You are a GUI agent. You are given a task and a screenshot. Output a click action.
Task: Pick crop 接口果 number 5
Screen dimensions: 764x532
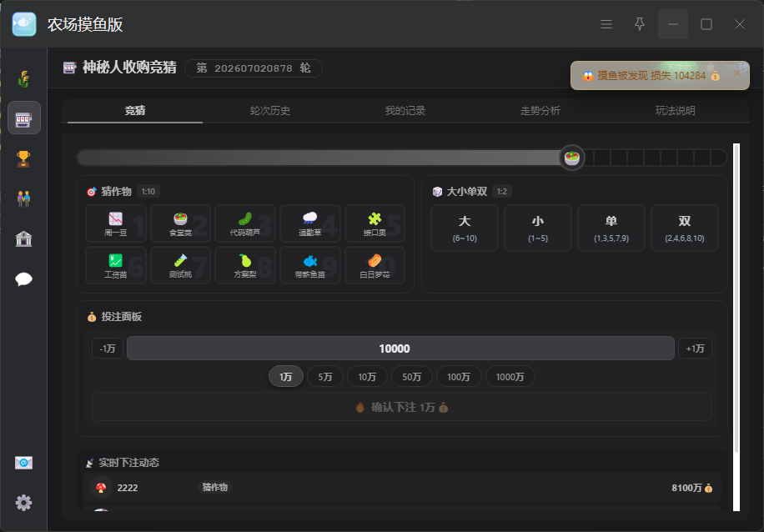pyautogui.click(x=374, y=223)
